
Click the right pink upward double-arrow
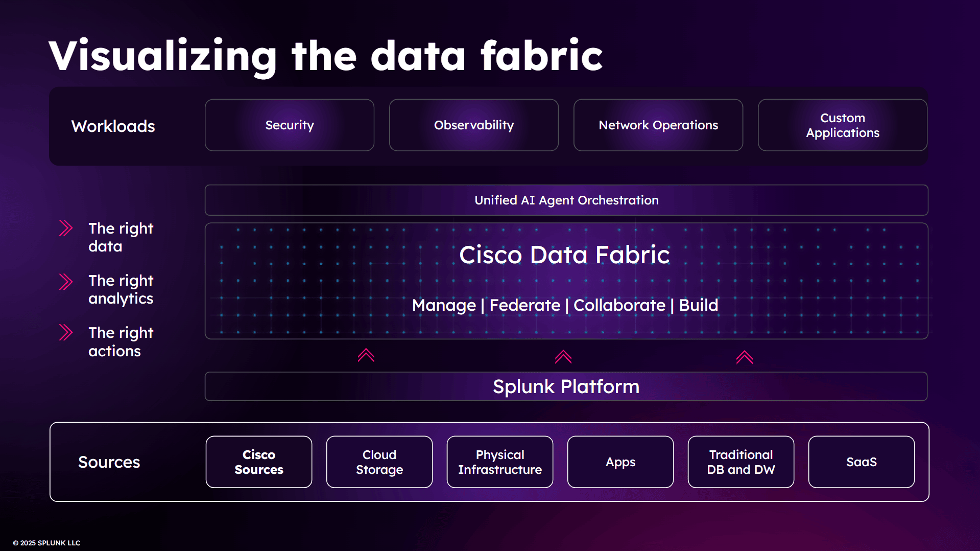click(x=745, y=357)
